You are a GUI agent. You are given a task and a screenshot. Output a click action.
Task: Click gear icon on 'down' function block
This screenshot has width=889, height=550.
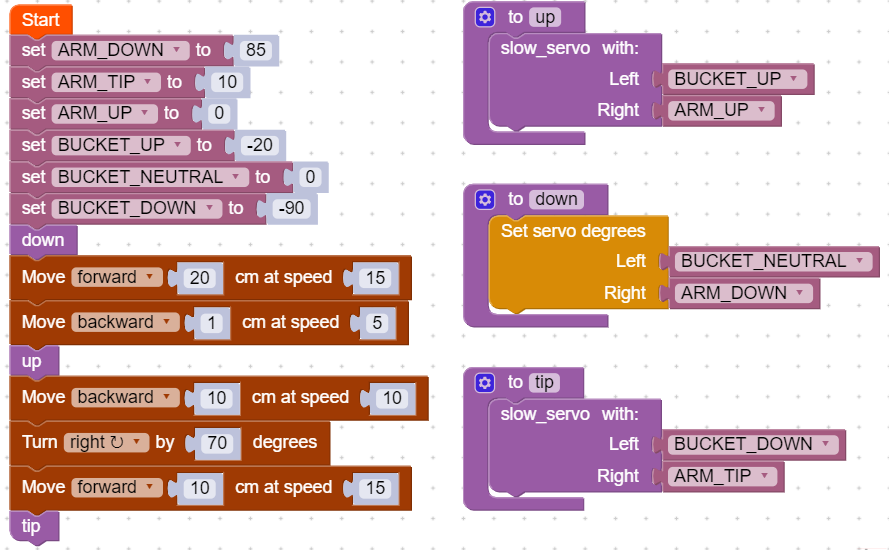(485, 199)
